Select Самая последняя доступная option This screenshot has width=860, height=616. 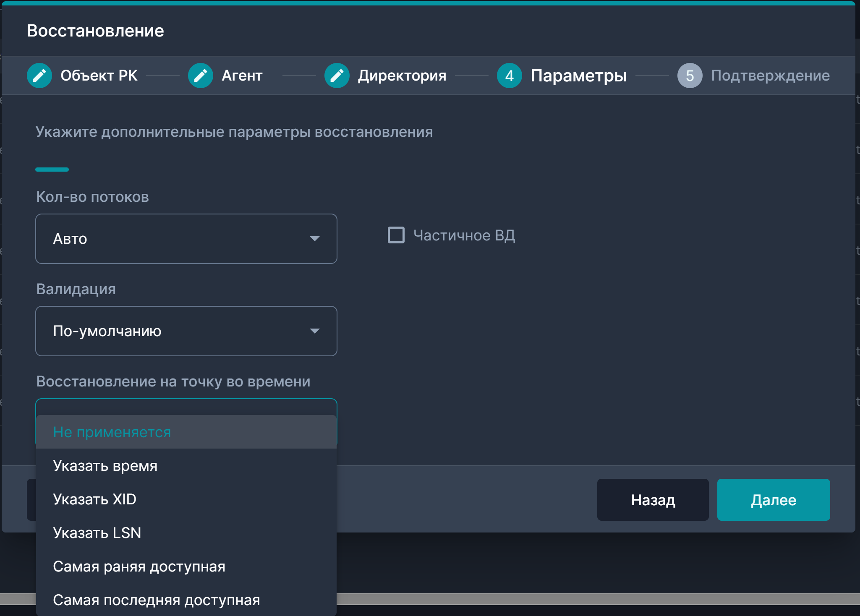157,600
